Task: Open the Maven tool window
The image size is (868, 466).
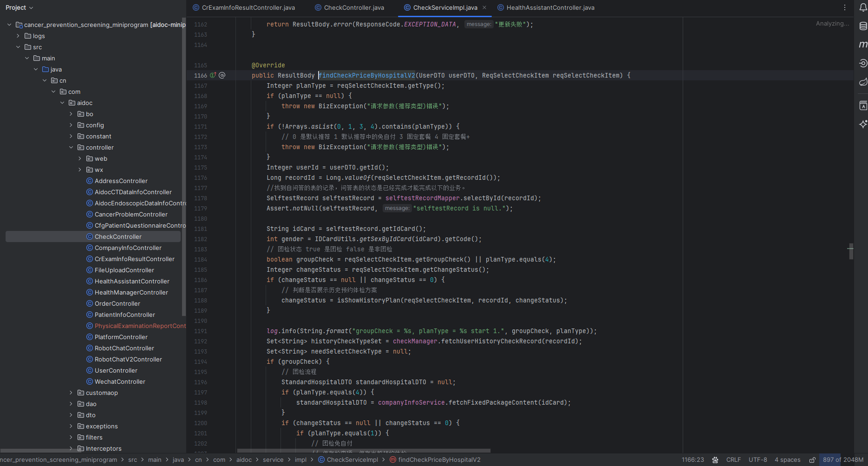Action: [x=863, y=45]
